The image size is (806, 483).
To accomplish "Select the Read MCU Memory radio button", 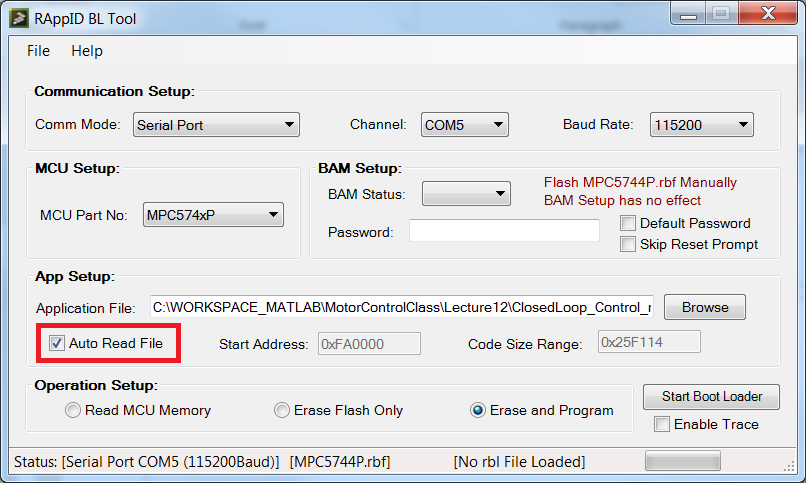I will (73, 410).
